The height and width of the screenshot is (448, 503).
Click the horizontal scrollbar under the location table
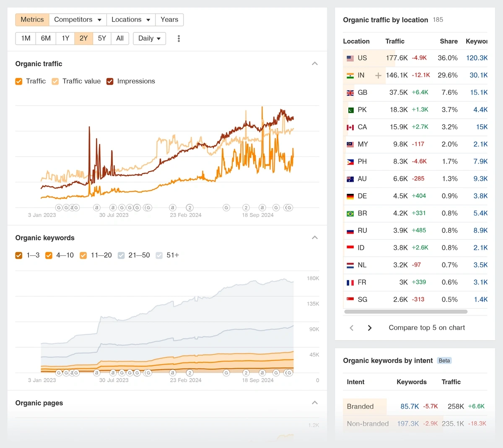point(406,312)
